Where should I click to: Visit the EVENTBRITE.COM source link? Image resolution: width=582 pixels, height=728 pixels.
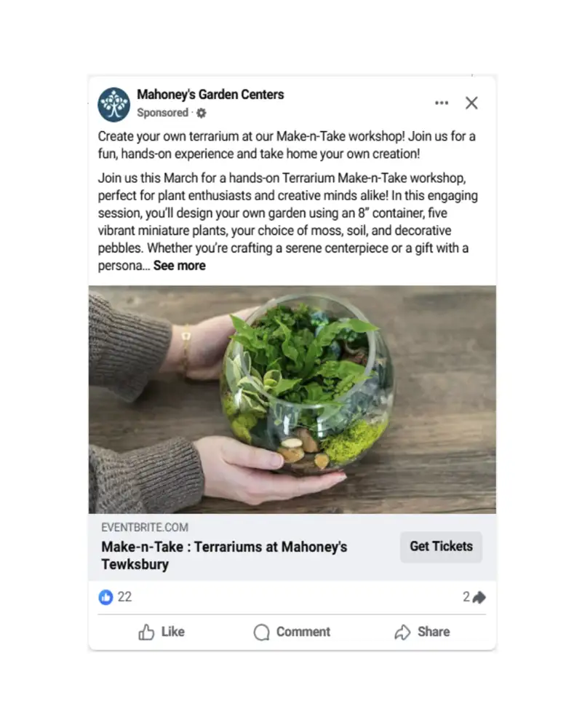[145, 527]
